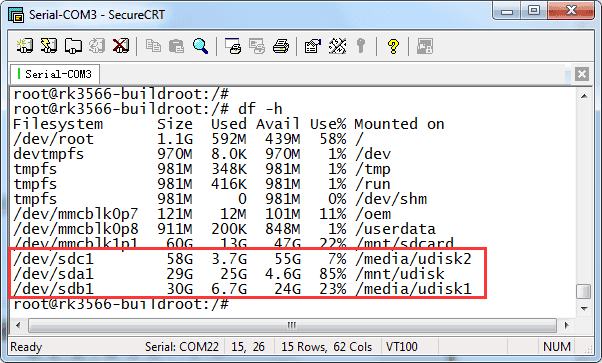Click the printer Print icon
The height and width of the screenshot is (363, 602).
(x=281, y=46)
